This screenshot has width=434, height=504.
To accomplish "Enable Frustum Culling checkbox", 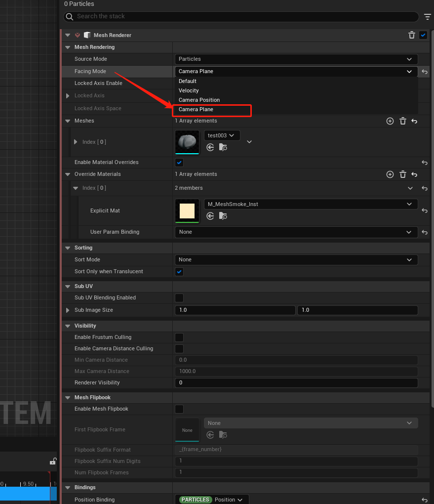I will (x=179, y=337).
